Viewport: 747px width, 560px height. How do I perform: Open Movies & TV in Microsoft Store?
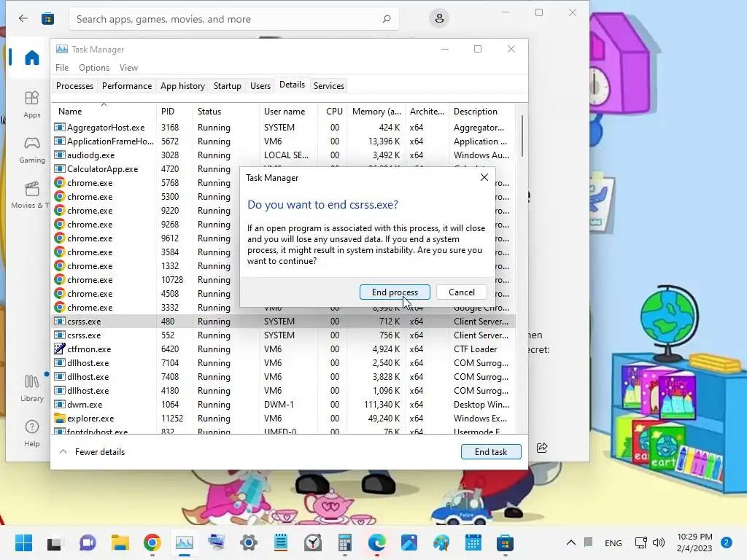click(30, 195)
